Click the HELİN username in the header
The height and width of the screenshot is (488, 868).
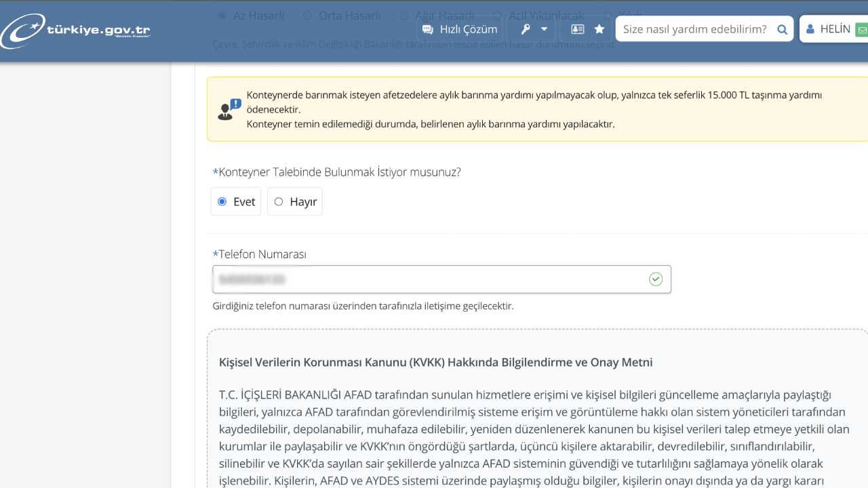835,29
